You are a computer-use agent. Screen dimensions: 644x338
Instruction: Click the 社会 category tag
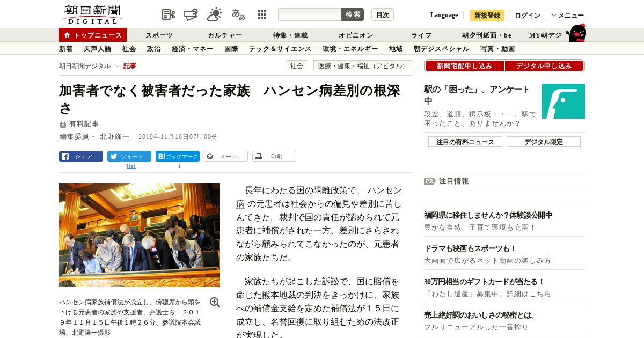297,66
